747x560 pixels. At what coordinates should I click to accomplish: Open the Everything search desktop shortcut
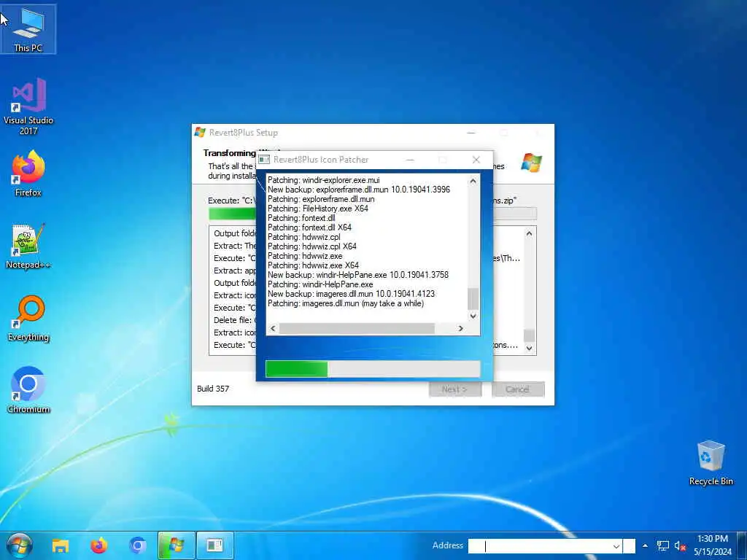(28, 319)
